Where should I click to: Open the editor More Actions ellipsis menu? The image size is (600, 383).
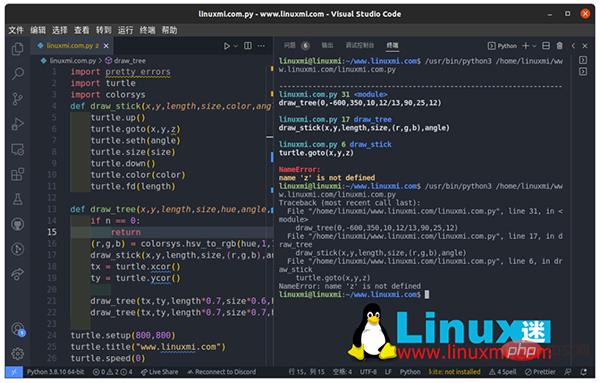(x=261, y=46)
